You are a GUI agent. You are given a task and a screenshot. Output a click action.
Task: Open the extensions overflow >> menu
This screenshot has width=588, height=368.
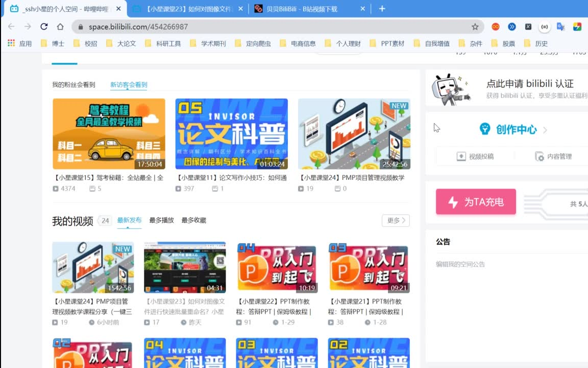pos(512,26)
